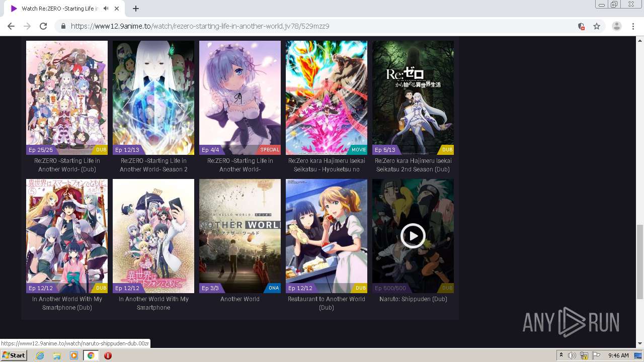
Task: Open In Another World With My Smartphone poster
Action: [153, 236]
